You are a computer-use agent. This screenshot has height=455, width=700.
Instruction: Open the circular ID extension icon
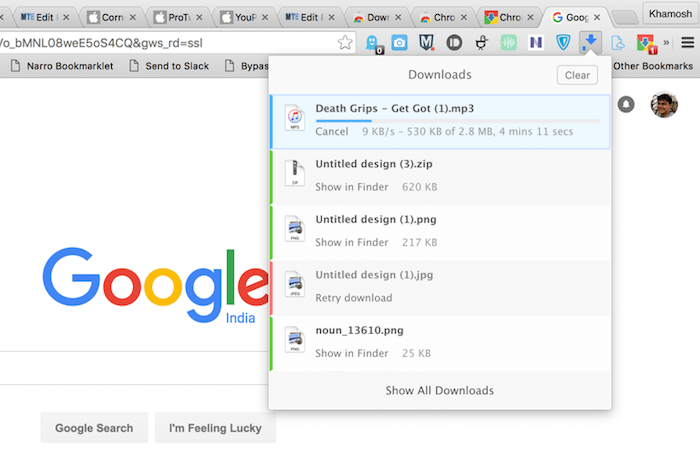click(454, 43)
